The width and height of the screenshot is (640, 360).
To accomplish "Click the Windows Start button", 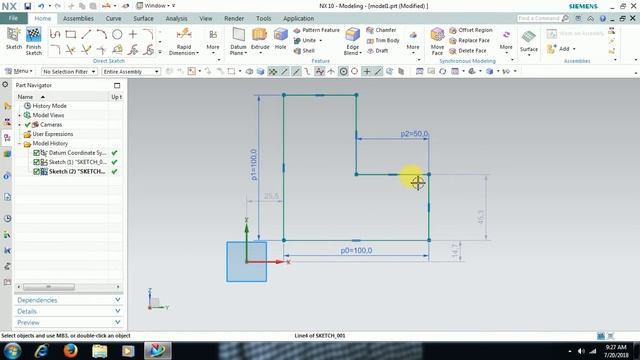I will coord(12,351).
